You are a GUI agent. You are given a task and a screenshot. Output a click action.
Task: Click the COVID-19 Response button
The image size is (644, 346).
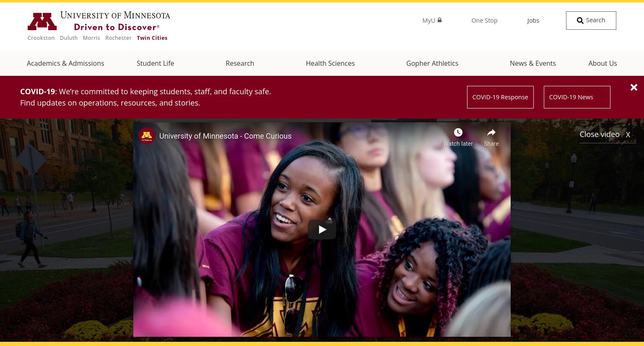500,97
